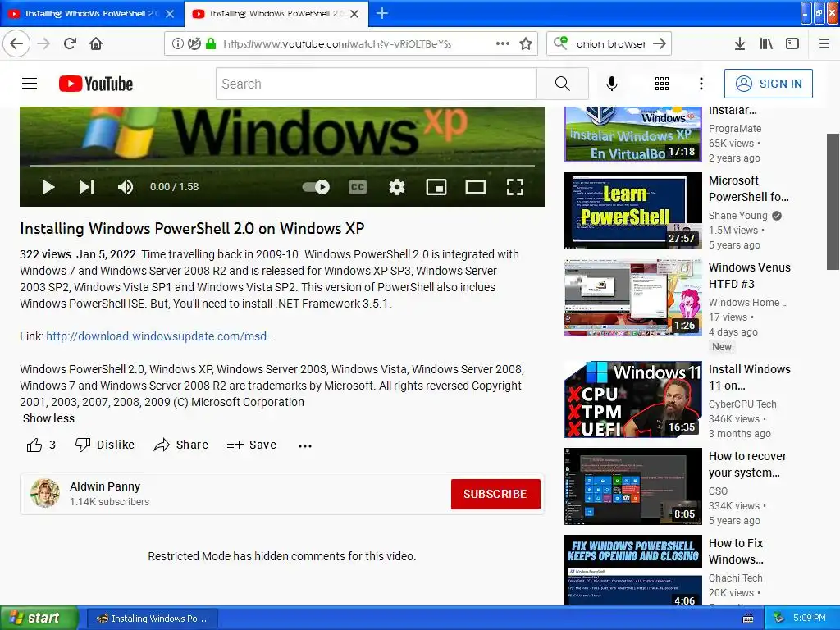Screen dimensions: 840x630
Task: Close the first browser tab
Action: [x=170, y=14]
